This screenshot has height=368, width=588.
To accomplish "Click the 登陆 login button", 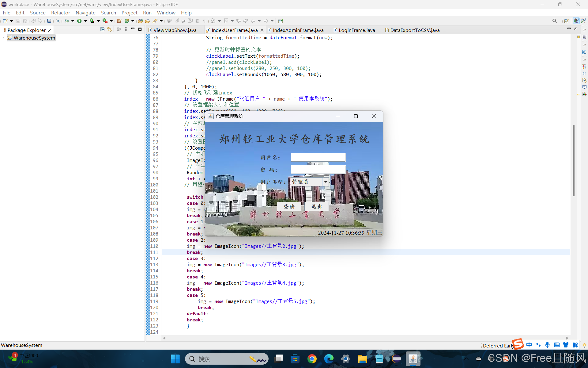I will click(x=289, y=207).
